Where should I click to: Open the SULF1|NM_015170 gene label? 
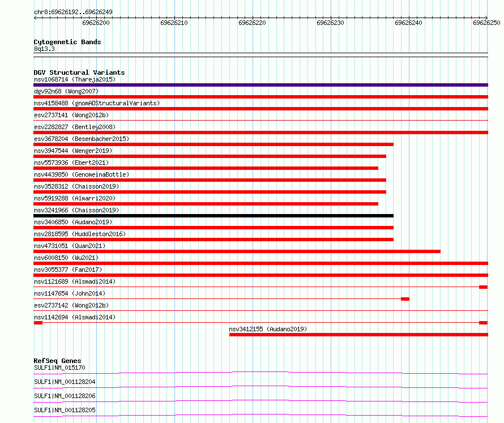point(59,368)
